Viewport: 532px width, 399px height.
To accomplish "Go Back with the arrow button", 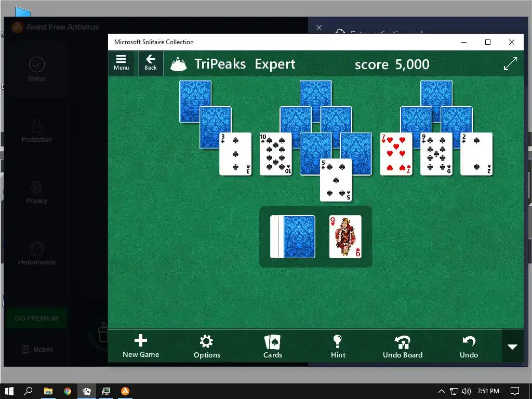I will coord(151,63).
